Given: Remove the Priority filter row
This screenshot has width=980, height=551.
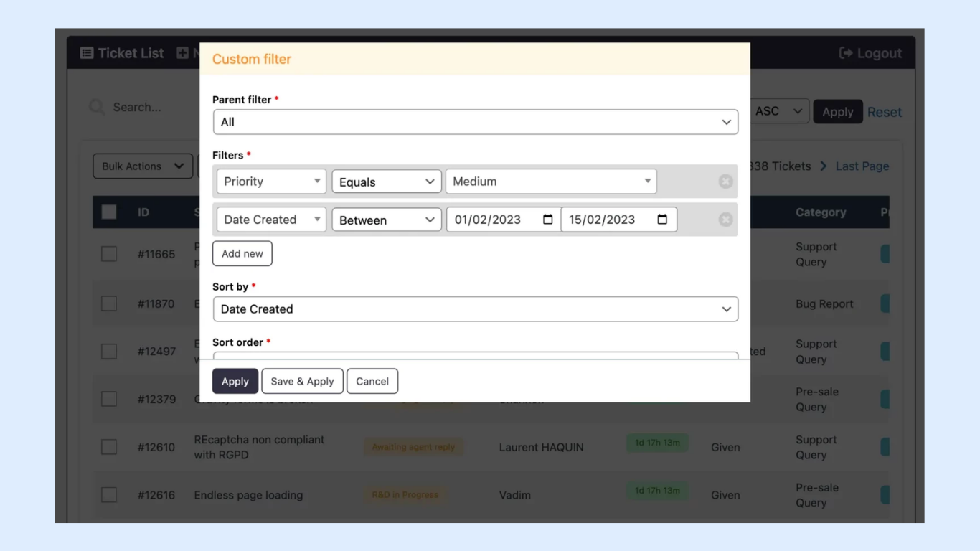Looking at the screenshot, I should 725,182.
